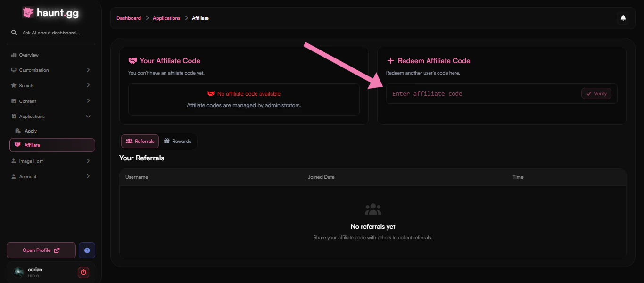Click the Dashboard breadcrumb link
The image size is (644, 283).
[128, 18]
